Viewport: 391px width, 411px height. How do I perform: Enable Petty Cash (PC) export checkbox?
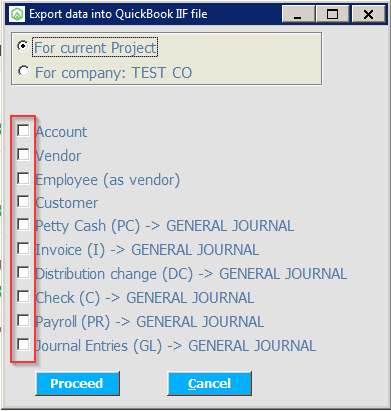(x=23, y=224)
